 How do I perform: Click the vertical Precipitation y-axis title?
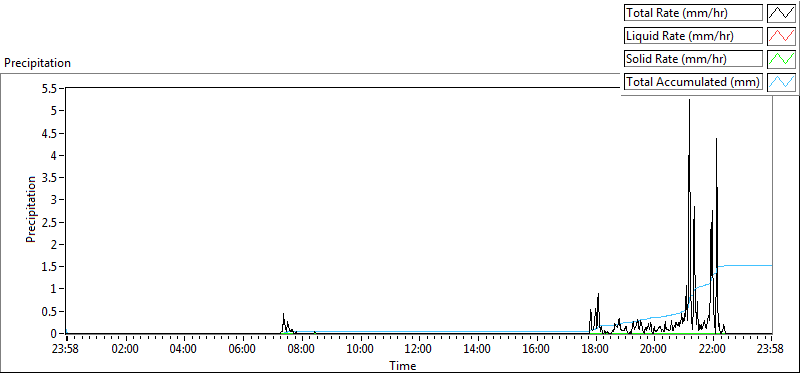tap(31, 209)
